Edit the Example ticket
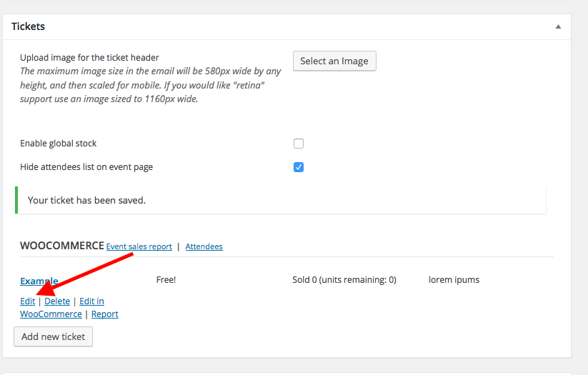 [x=27, y=301]
